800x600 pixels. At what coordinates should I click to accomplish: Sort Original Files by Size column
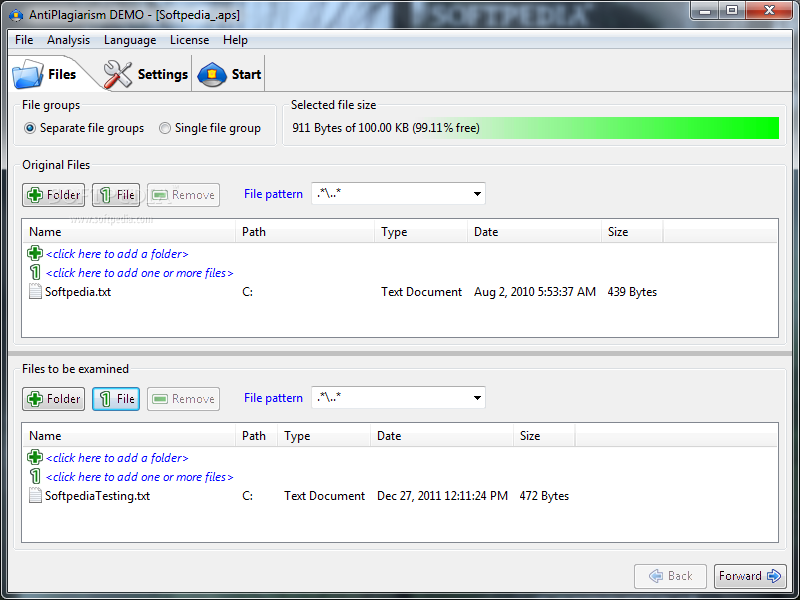coord(632,232)
